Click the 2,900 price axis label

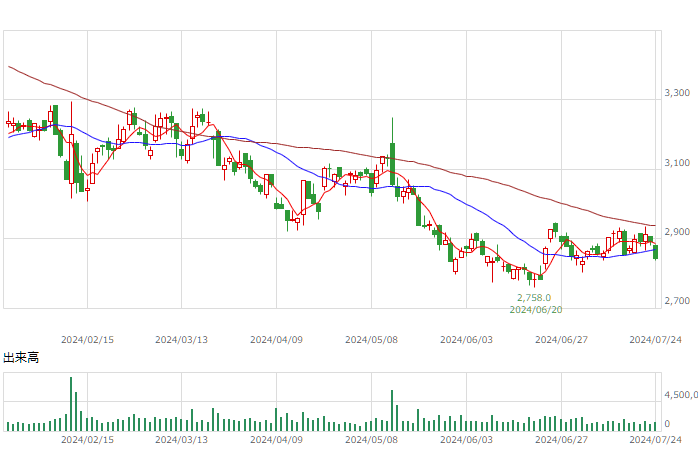(x=677, y=231)
